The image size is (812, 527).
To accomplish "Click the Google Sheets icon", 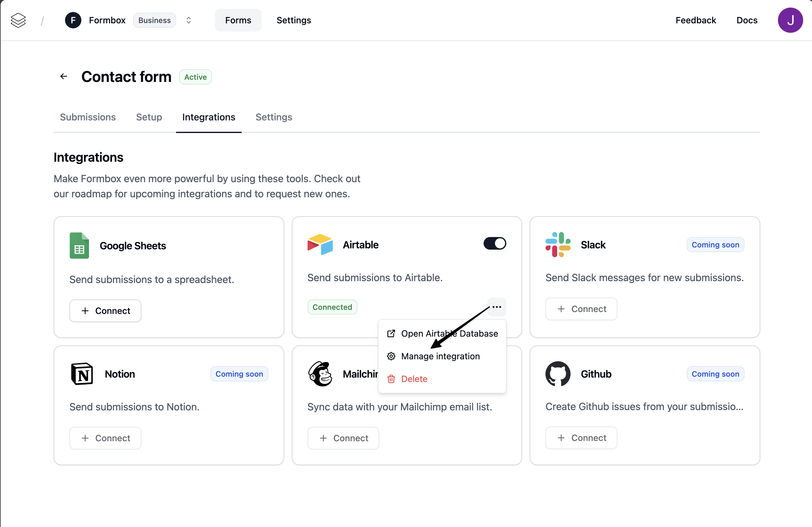I will [79, 246].
